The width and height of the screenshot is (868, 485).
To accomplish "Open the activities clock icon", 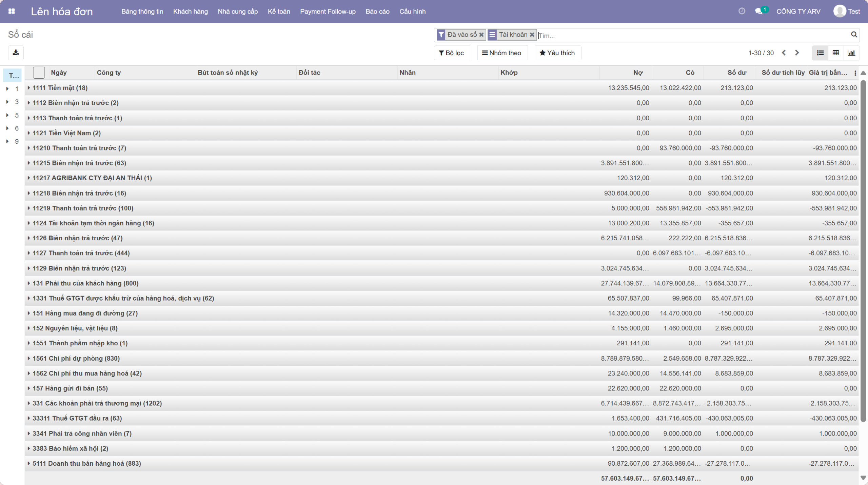I will [742, 11].
